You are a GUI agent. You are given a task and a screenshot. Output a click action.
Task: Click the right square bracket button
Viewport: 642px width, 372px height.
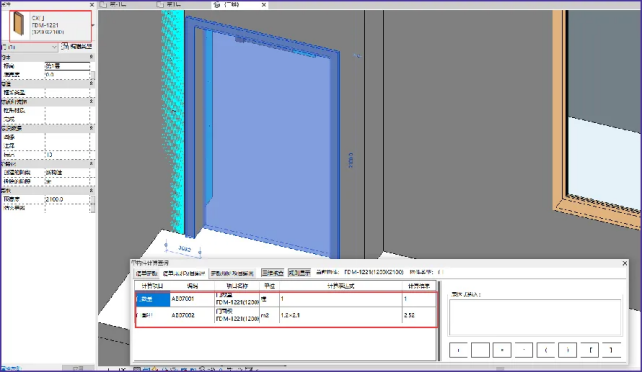pyautogui.click(x=611, y=350)
